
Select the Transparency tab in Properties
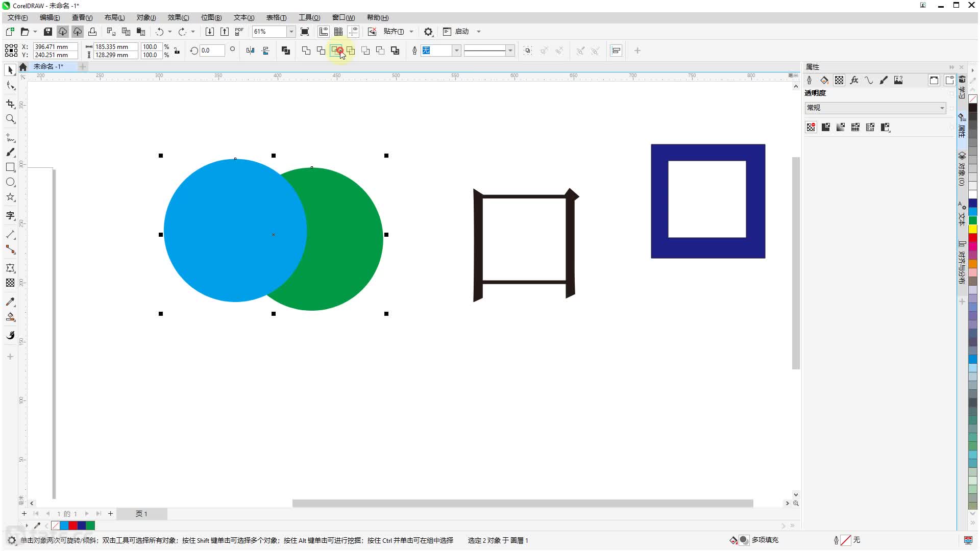click(839, 80)
